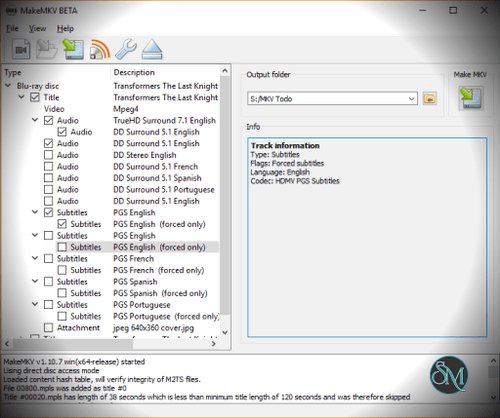Enable the DD Surround 5.1 Portuguese audio
500x418 pixels.
click(x=48, y=189)
